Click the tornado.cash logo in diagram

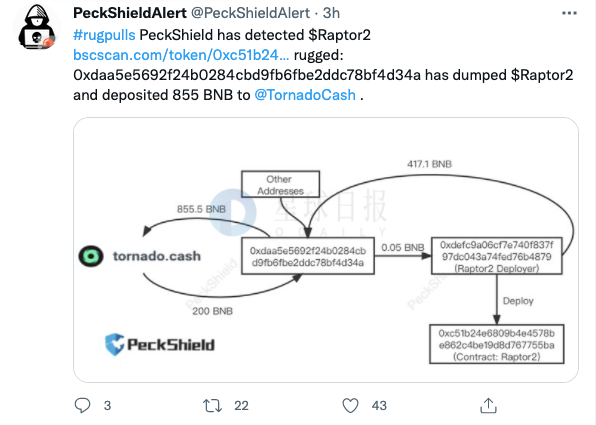click(139, 256)
